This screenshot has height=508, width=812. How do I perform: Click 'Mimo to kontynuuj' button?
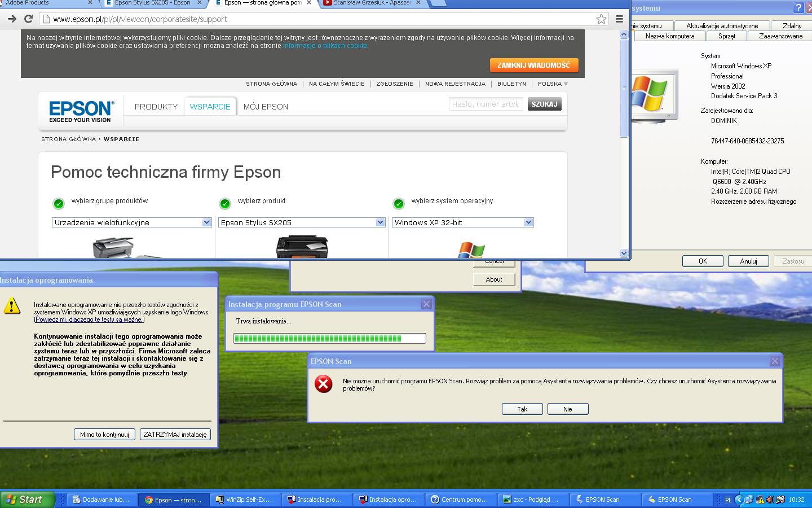click(x=104, y=435)
